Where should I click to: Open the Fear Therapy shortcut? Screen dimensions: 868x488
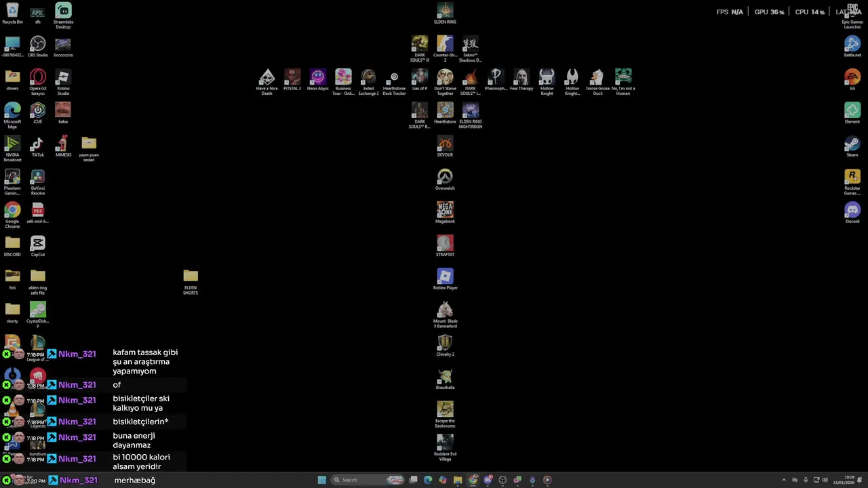coord(521,80)
